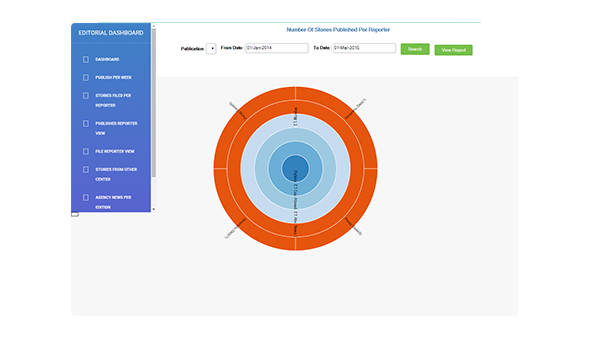
Task: Click the green Search button
Action: 415,49
